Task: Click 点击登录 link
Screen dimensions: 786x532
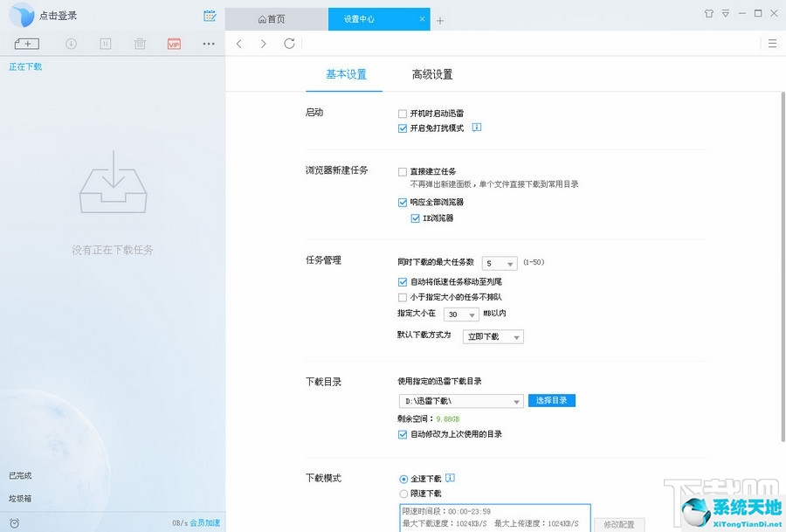Action: pyautogui.click(x=59, y=16)
